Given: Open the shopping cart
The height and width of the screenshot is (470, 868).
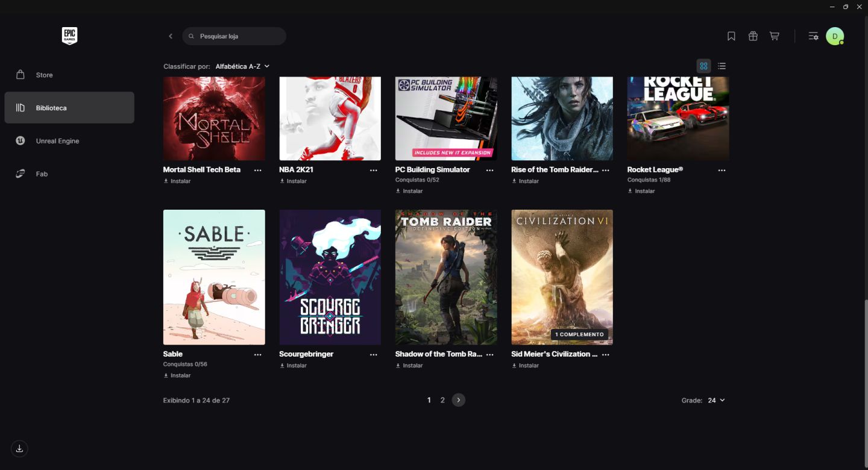Looking at the screenshot, I should point(775,36).
